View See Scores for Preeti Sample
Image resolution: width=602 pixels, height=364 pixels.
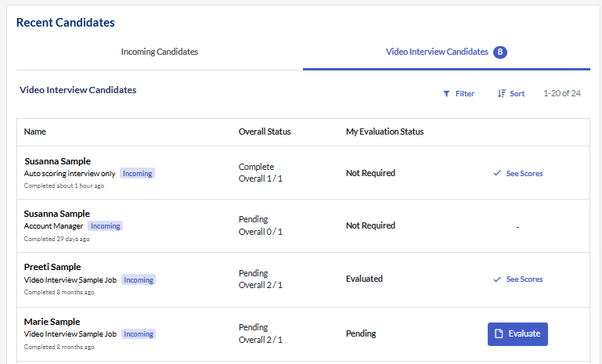(518, 279)
